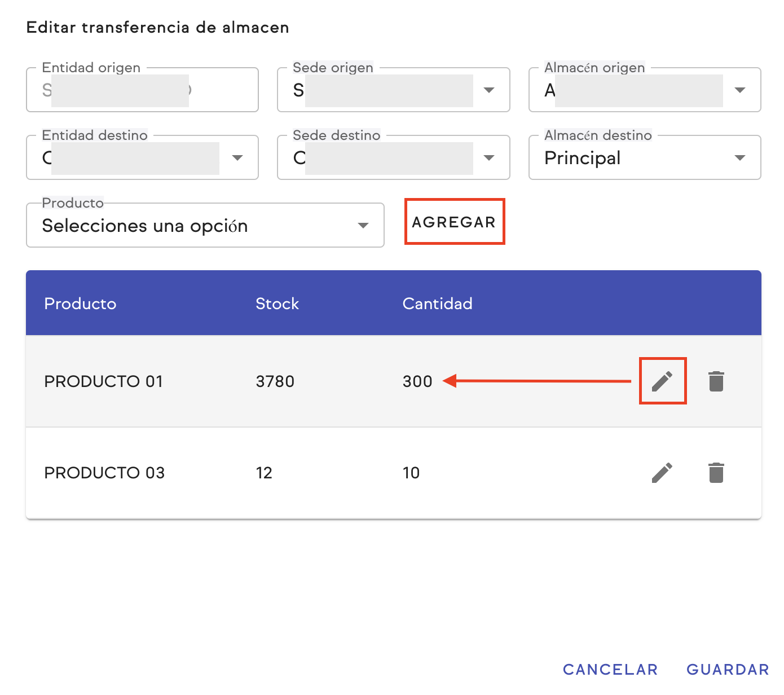Open the Producto selection dropdown

pos(205,226)
